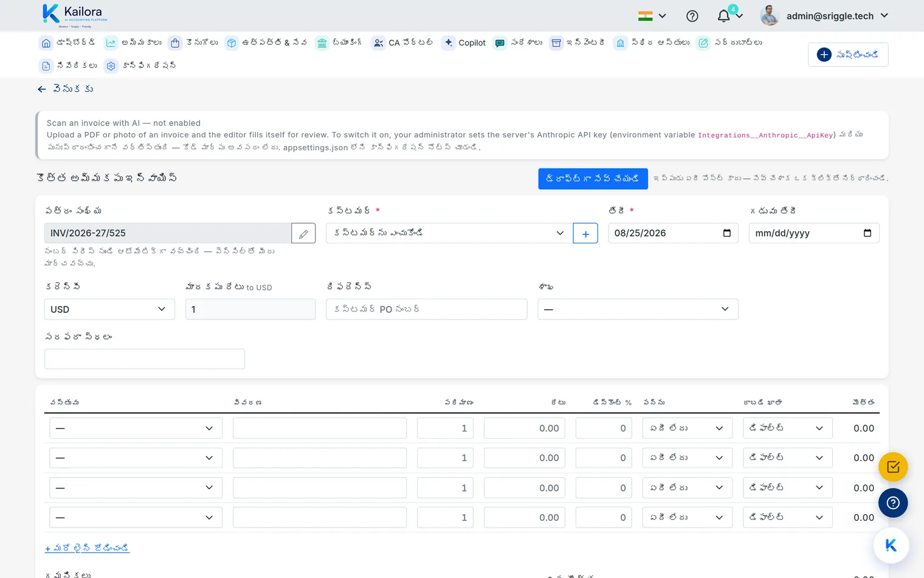Viewport: 924px width, 578px height.
Task: Open the Copilot menu item
Action: tap(464, 43)
